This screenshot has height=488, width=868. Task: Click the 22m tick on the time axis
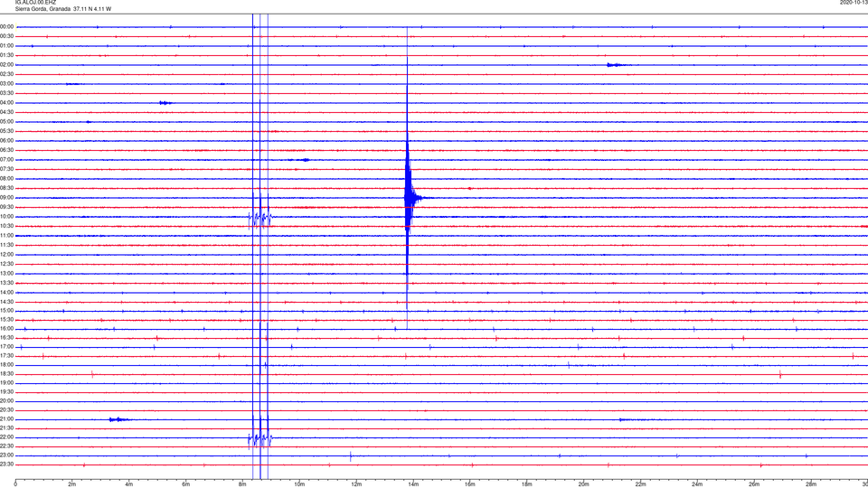pyautogui.click(x=640, y=484)
